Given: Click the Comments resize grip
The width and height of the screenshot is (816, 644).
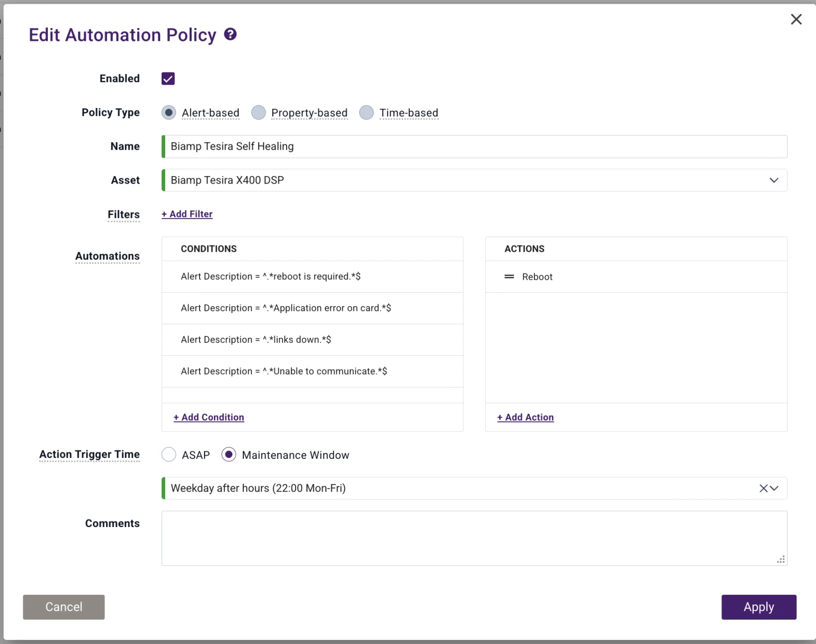Looking at the screenshot, I should point(781,559).
